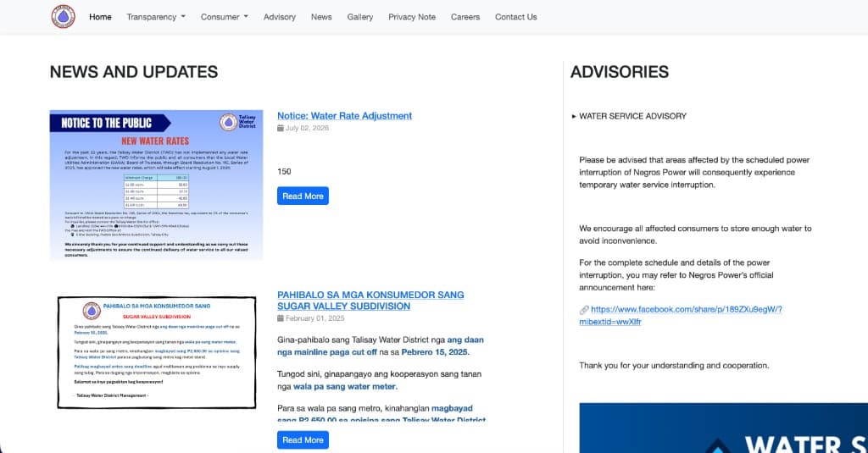
Task: Expand the Transparency dropdown menu
Action: tap(156, 17)
